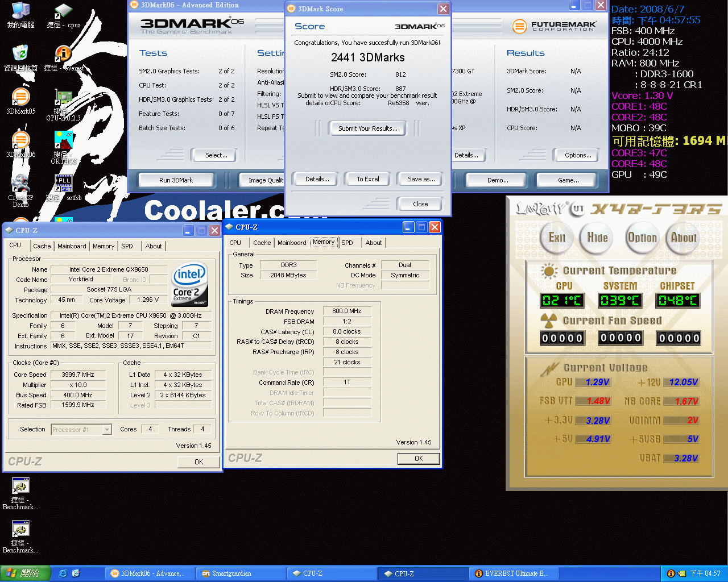Click the Futuremark logo in 3DMark06 window

click(554, 26)
